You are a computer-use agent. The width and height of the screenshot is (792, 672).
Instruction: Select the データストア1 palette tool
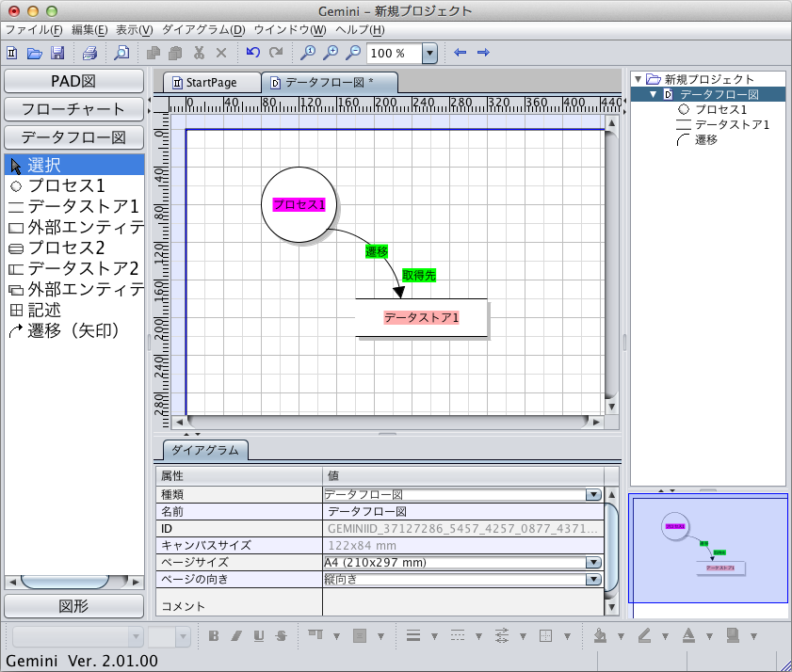point(74,206)
